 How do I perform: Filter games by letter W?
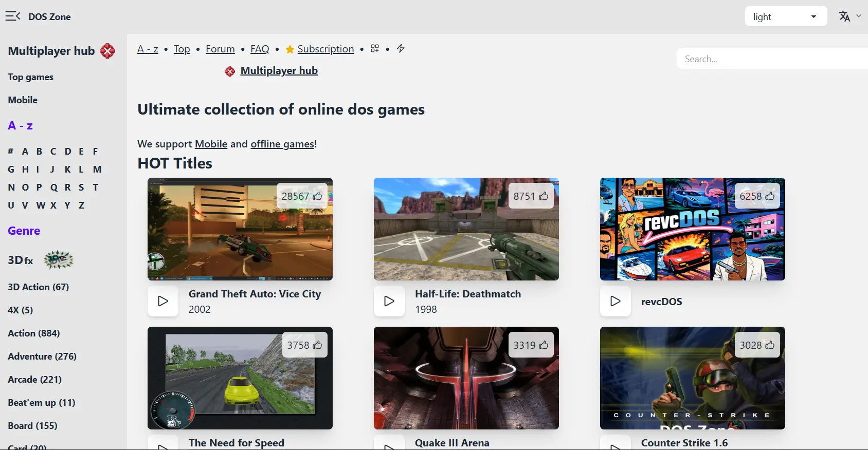(x=41, y=205)
